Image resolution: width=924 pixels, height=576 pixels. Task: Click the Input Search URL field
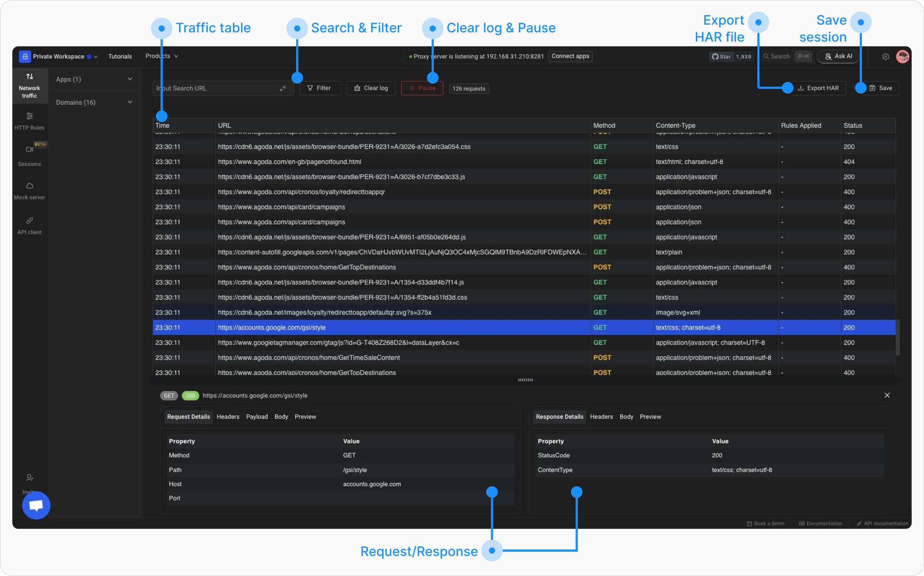click(x=216, y=88)
